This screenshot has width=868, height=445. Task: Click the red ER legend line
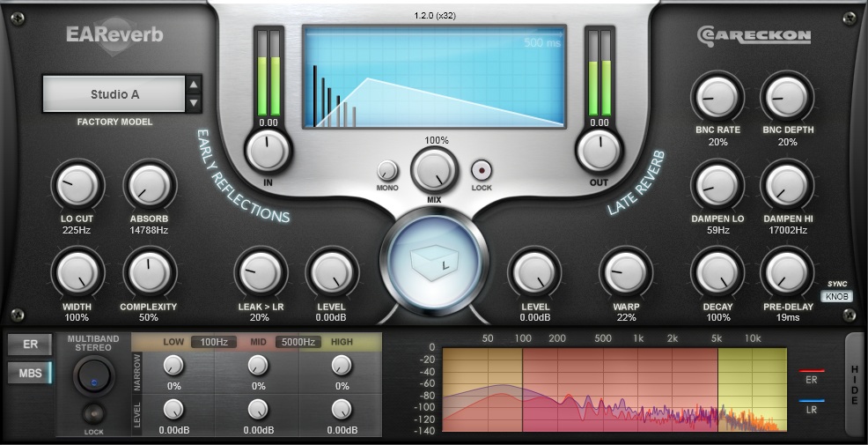tap(812, 371)
